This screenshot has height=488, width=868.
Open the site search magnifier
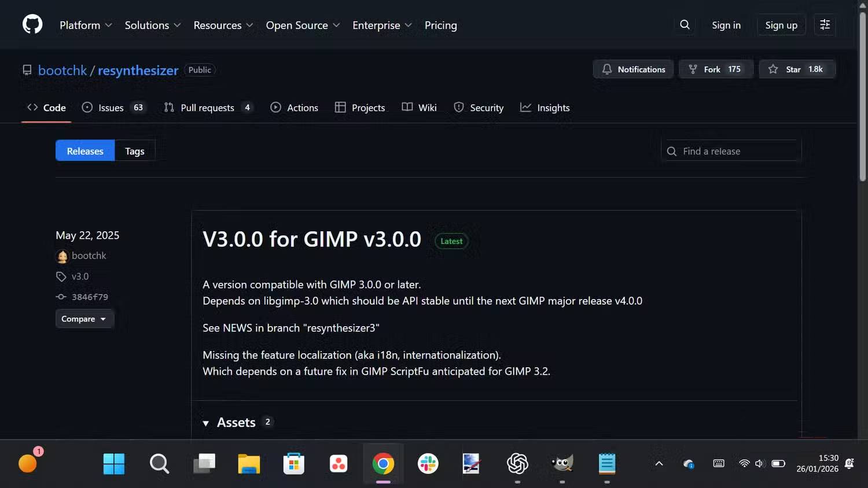click(x=685, y=25)
